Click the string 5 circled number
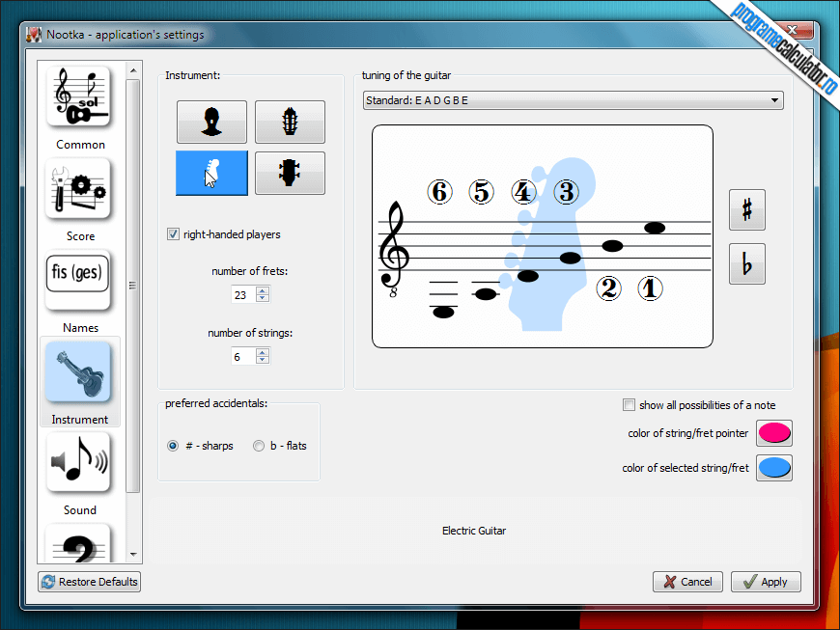 point(481,192)
